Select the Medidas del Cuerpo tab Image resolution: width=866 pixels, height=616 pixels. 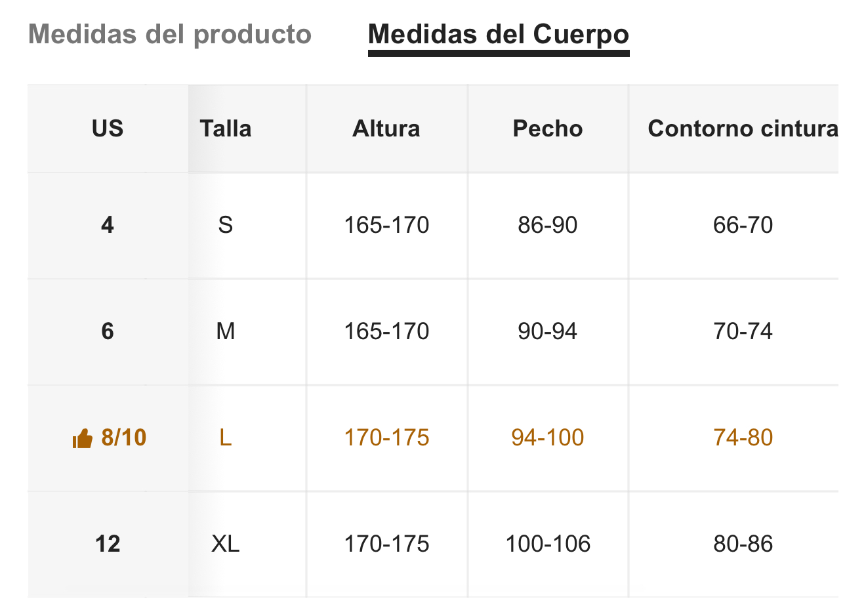coord(499,35)
